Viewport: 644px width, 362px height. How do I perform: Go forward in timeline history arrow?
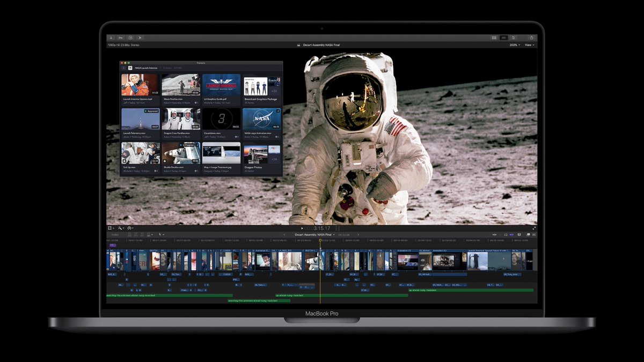[358, 234]
